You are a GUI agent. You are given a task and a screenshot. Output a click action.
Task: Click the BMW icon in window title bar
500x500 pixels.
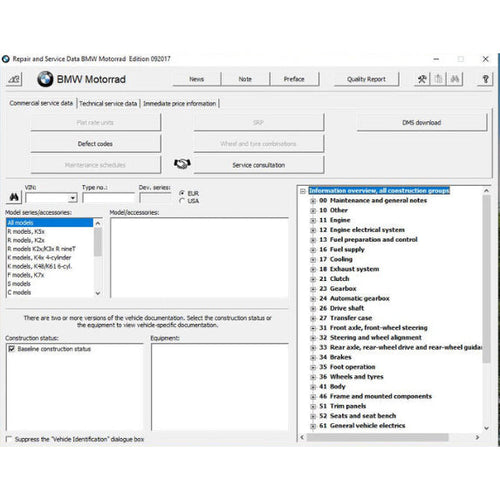[x=6, y=59]
